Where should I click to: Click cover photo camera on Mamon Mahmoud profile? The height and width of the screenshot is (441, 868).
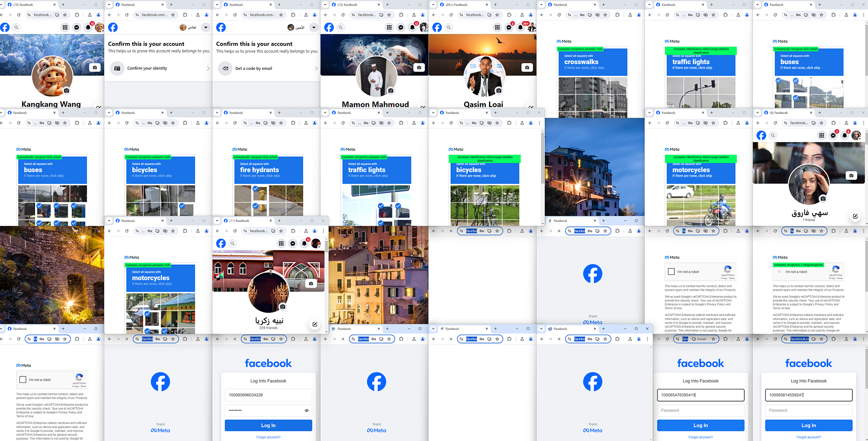click(x=419, y=68)
